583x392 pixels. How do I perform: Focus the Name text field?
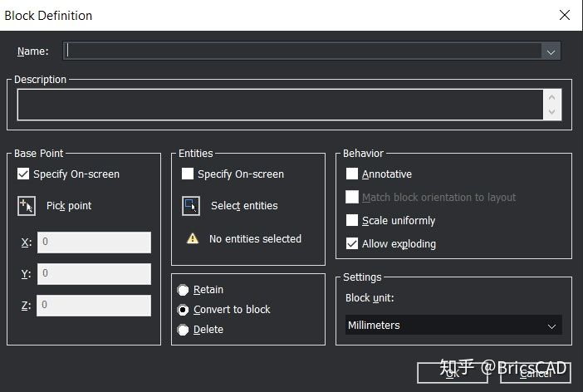pyautogui.click(x=302, y=51)
